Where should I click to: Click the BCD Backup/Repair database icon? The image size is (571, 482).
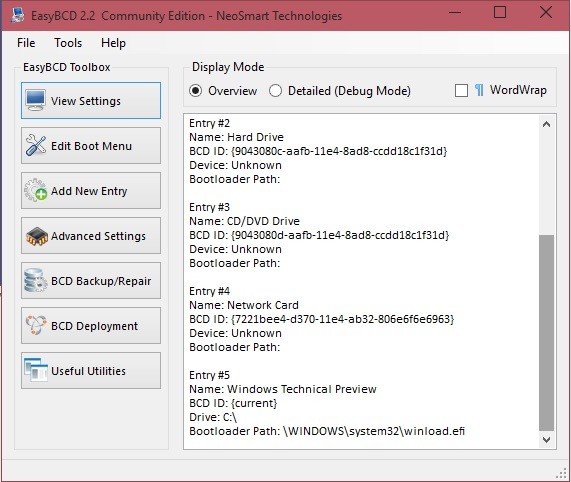point(35,280)
